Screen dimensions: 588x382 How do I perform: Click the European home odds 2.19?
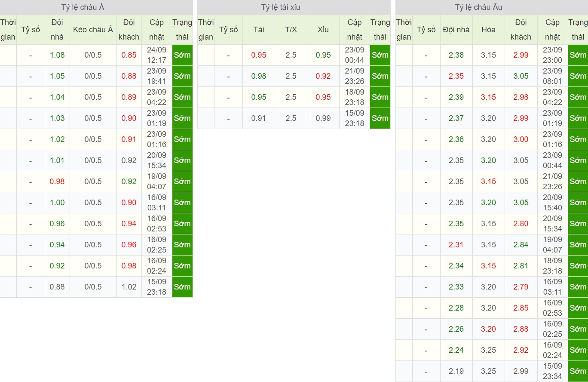pos(456,371)
